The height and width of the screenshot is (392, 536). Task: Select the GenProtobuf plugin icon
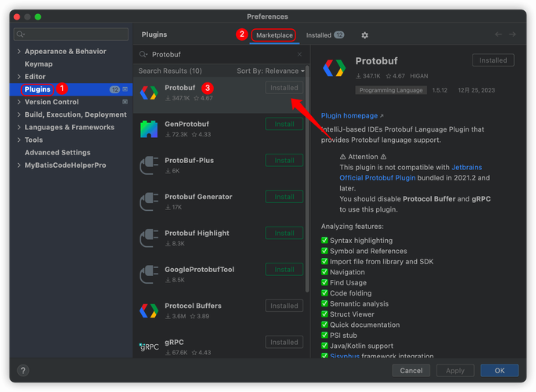149,129
